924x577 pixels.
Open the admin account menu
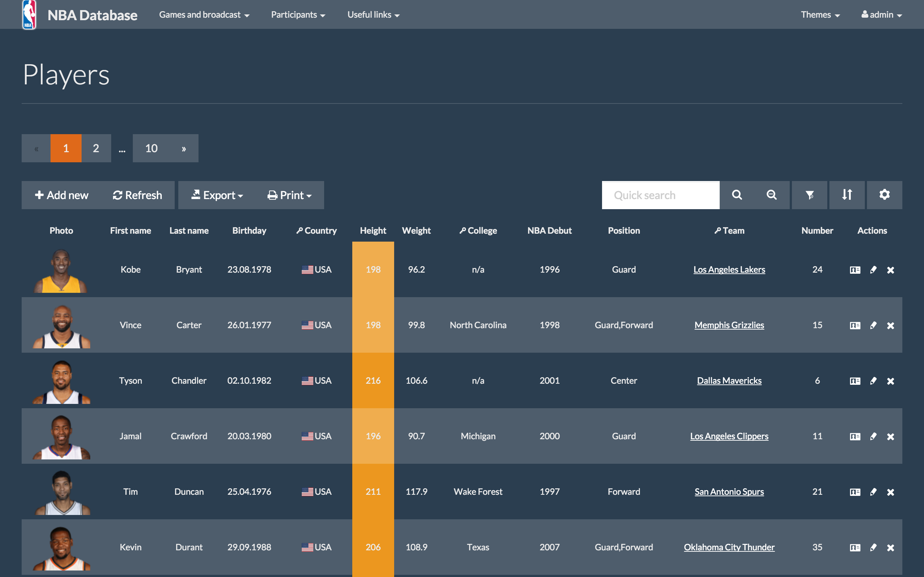[x=881, y=14]
